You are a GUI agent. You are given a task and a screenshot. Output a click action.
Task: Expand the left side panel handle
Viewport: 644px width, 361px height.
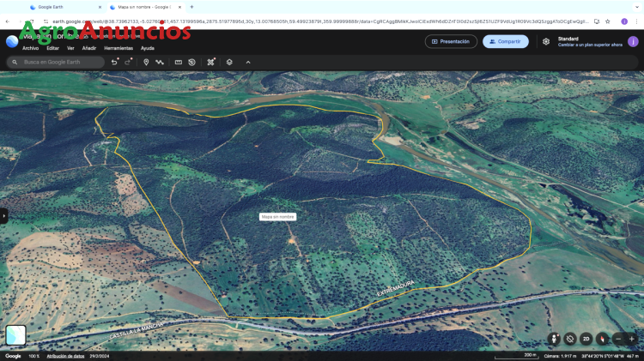click(x=3, y=215)
